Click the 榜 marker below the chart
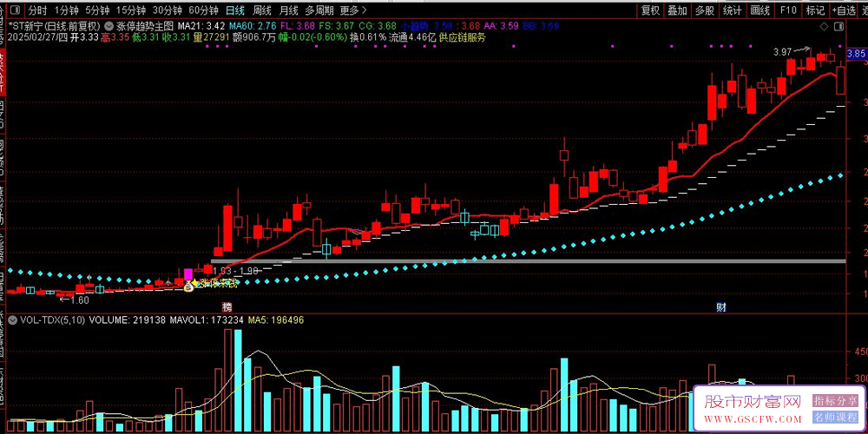The height and width of the screenshot is (434, 868). [x=227, y=306]
